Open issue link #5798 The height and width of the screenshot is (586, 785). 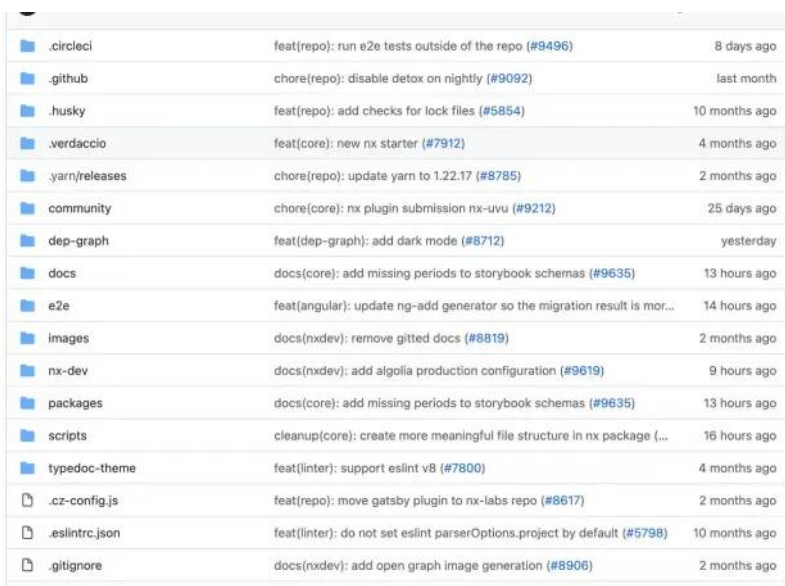(x=645, y=533)
